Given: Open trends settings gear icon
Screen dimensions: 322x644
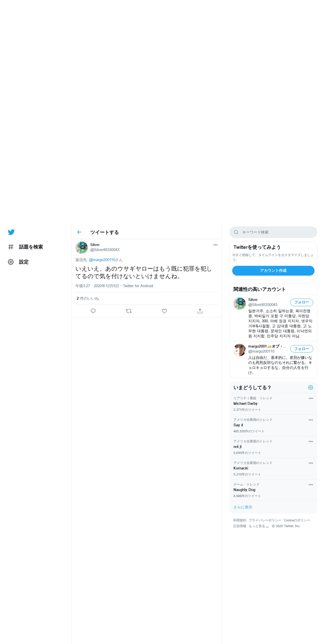Looking at the screenshot, I should coord(310,387).
